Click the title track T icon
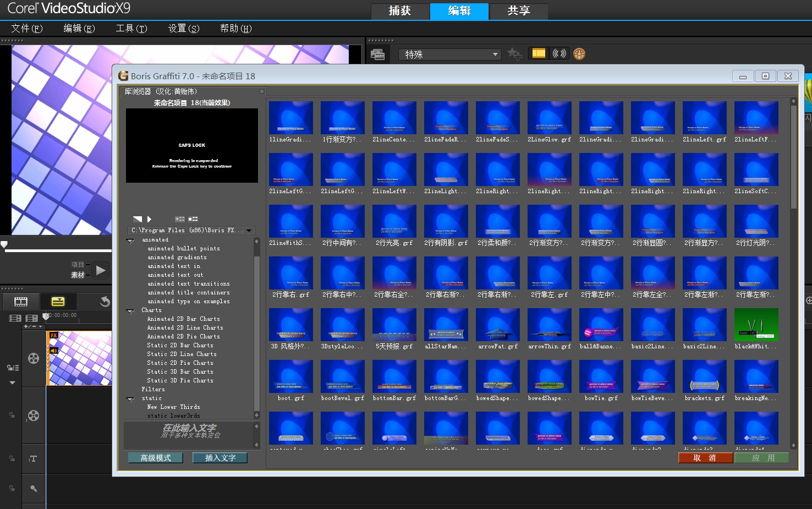The height and width of the screenshot is (509, 812). [34, 459]
